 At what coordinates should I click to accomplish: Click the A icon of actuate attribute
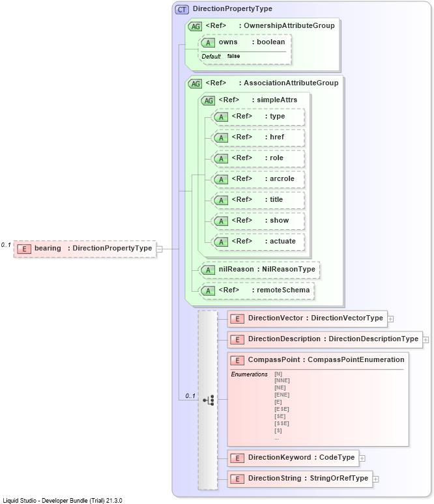pyautogui.click(x=221, y=242)
